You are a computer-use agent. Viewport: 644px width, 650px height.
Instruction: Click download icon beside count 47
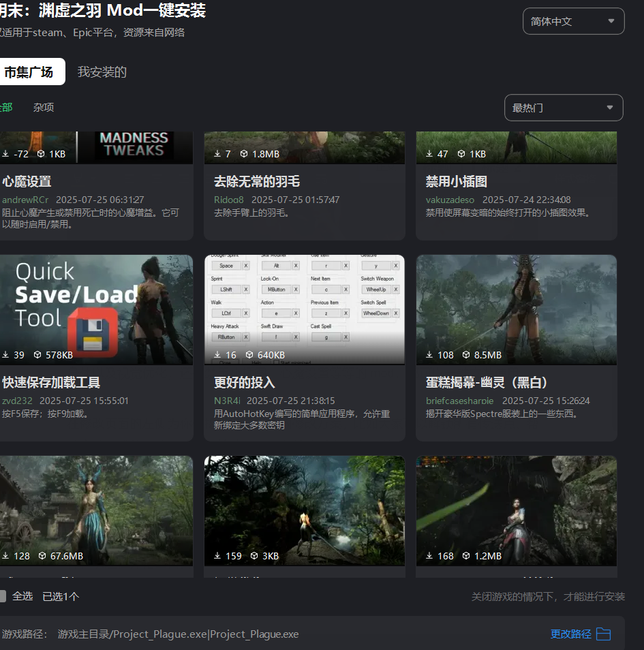pos(429,154)
